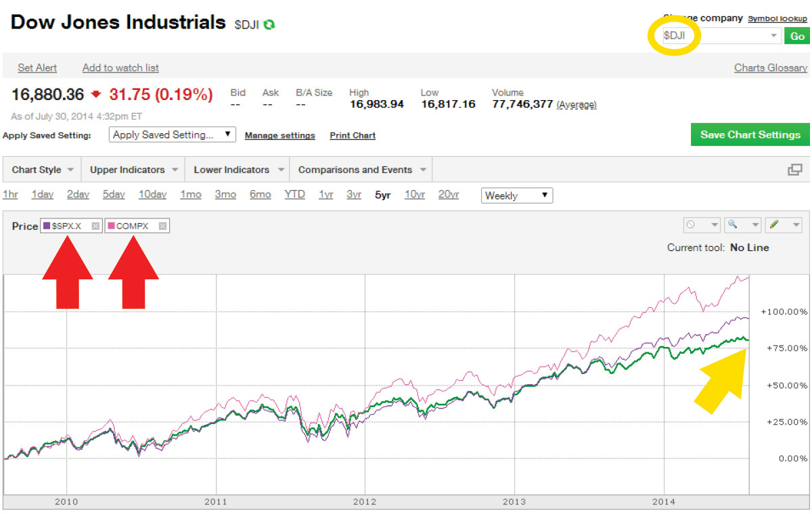812x514 pixels.
Task: Click the Manage settings link
Action: (280, 135)
